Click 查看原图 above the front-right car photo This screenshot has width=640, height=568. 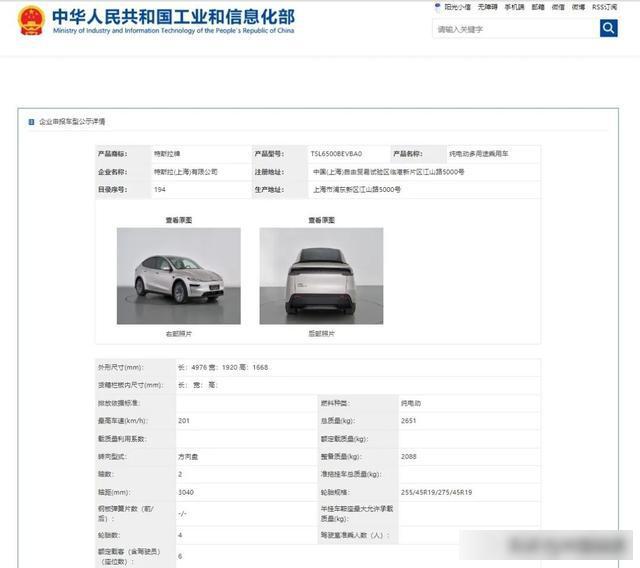point(179,220)
